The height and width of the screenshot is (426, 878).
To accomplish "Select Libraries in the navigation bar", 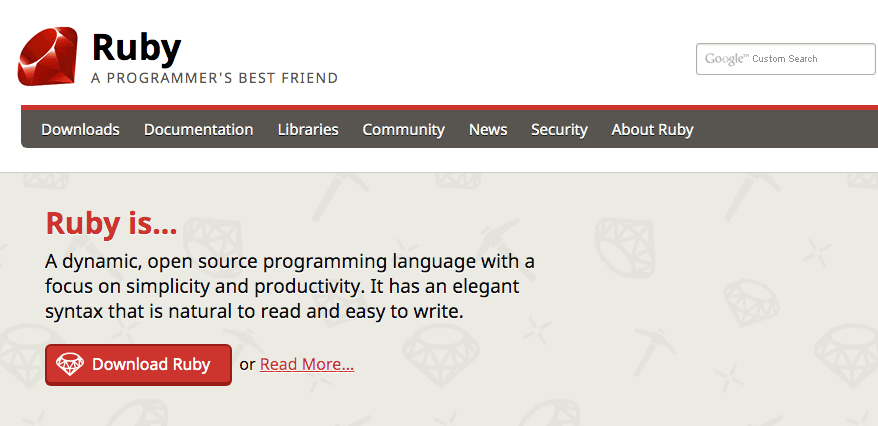I will 308,129.
